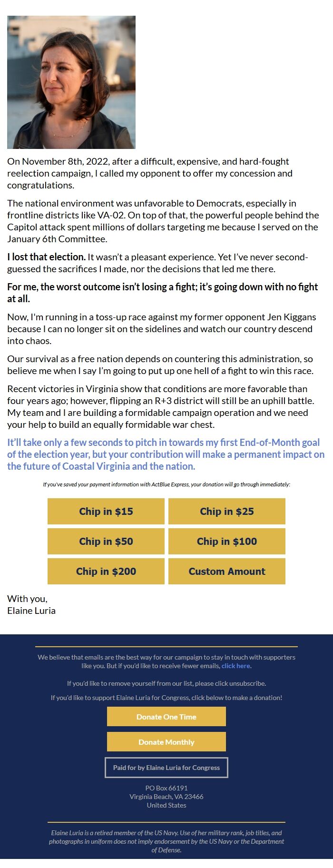Click the Chip in $200 donation button

pyautogui.click(x=106, y=571)
